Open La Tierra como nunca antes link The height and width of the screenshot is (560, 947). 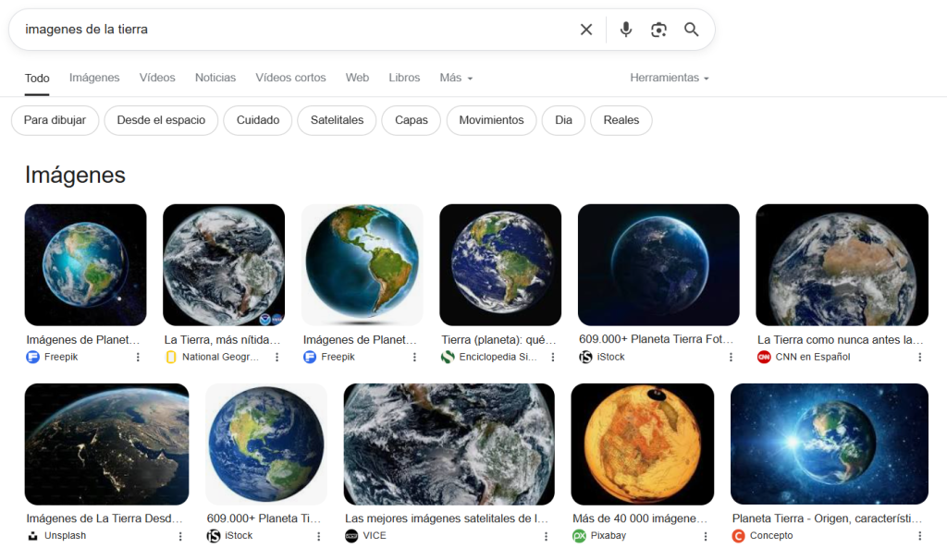(840, 339)
